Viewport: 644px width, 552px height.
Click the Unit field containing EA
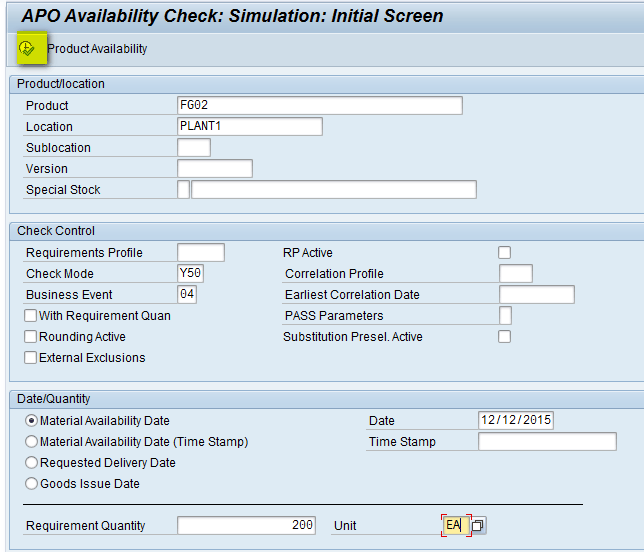456,525
